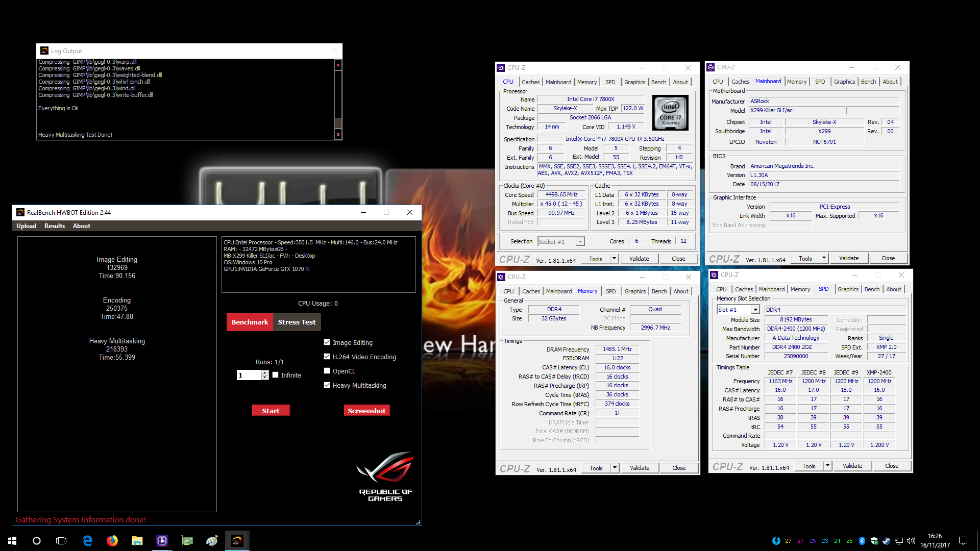Screen dimensions: 980x551
Task: Open Task View on the taskbar
Action: tap(61, 541)
